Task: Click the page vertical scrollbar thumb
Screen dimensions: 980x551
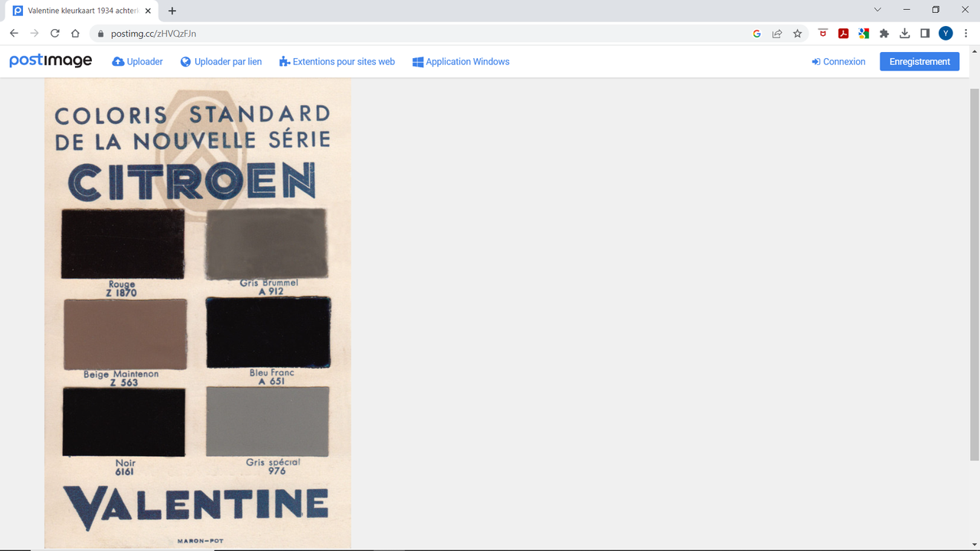Action: tap(975, 274)
